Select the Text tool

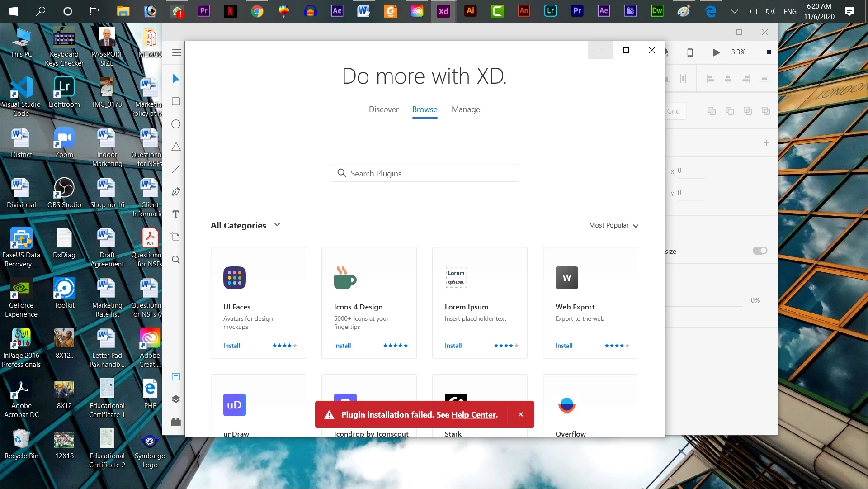click(176, 214)
